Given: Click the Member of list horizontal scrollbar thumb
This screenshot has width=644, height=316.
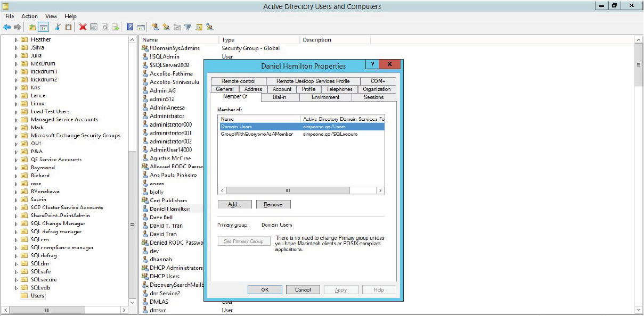Looking at the screenshot, I should 288,190.
